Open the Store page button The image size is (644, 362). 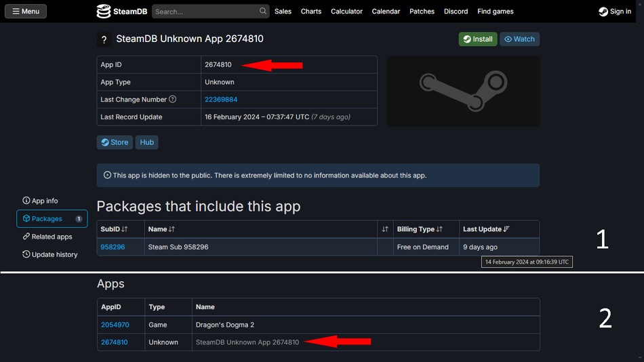(x=115, y=142)
